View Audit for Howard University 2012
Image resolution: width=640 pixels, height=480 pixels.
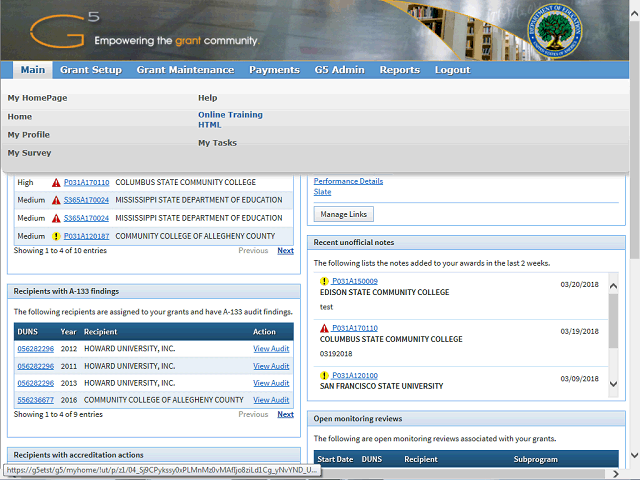pos(271,348)
